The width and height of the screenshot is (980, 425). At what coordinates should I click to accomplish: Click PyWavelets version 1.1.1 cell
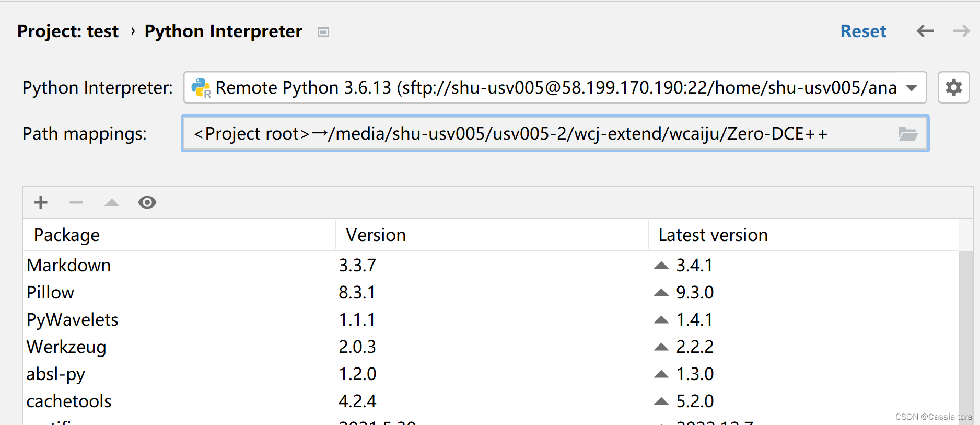pyautogui.click(x=357, y=320)
